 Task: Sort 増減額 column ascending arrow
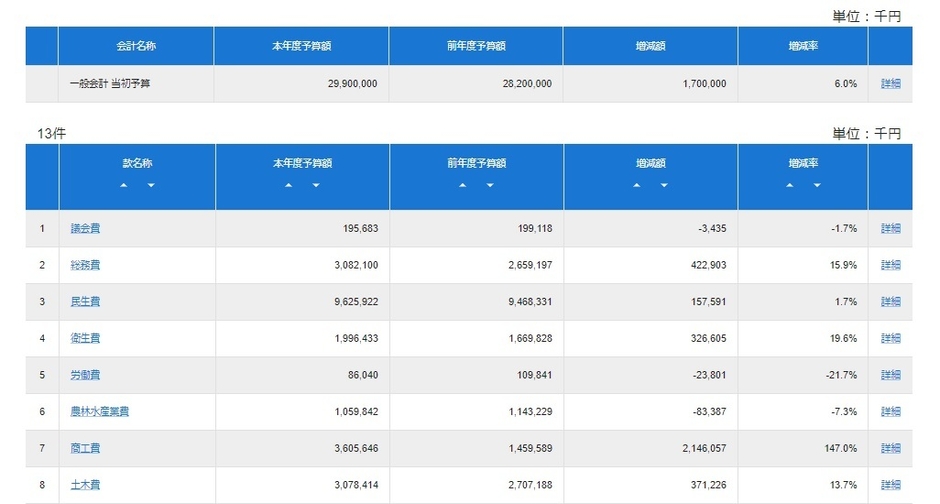pos(638,186)
